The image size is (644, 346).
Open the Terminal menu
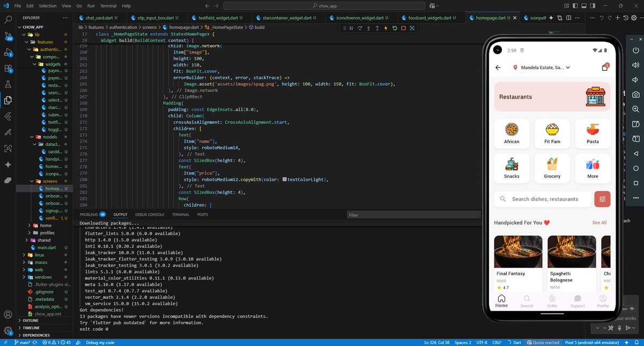click(x=108, y=6)
